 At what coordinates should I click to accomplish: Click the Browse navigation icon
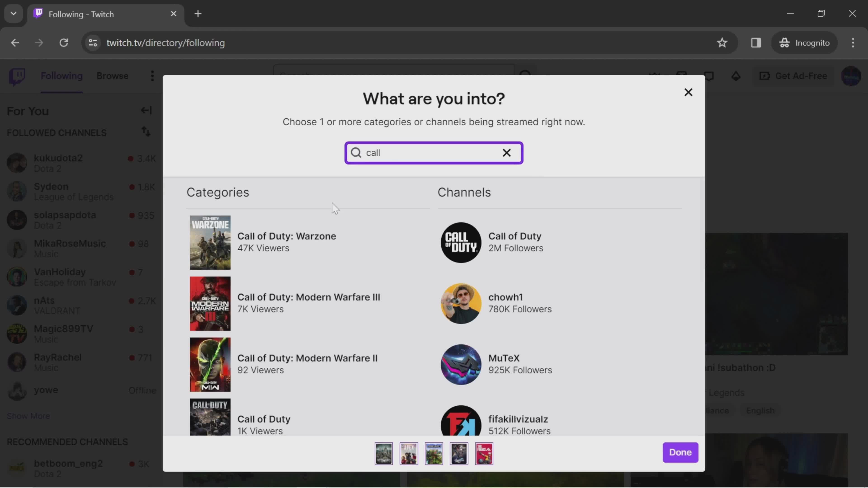pos(113,76)
